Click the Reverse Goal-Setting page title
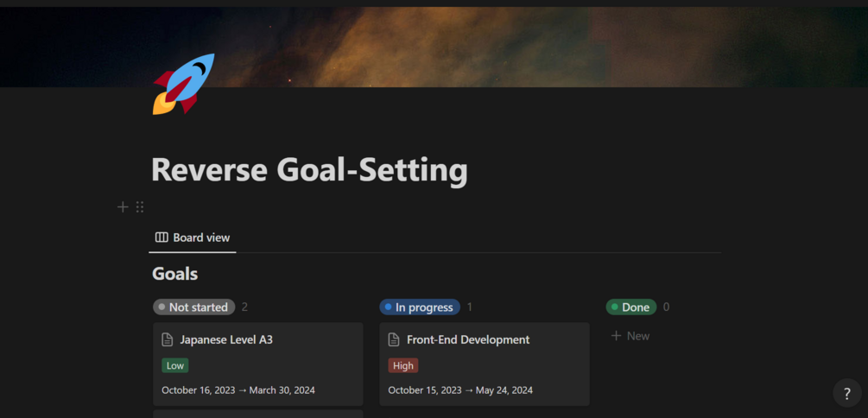Image resolution: width=868 pixels, height=418 pixels. 309,170
